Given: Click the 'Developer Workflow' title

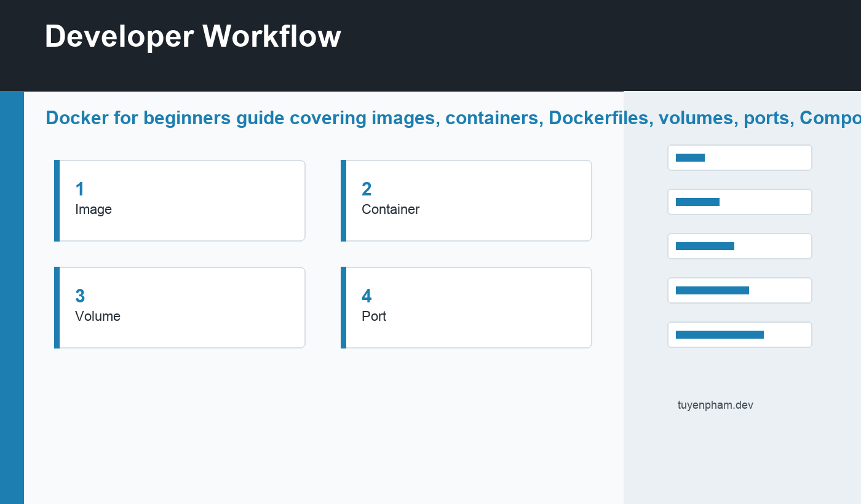Looking at the screenshot, I should click(192, 36).
